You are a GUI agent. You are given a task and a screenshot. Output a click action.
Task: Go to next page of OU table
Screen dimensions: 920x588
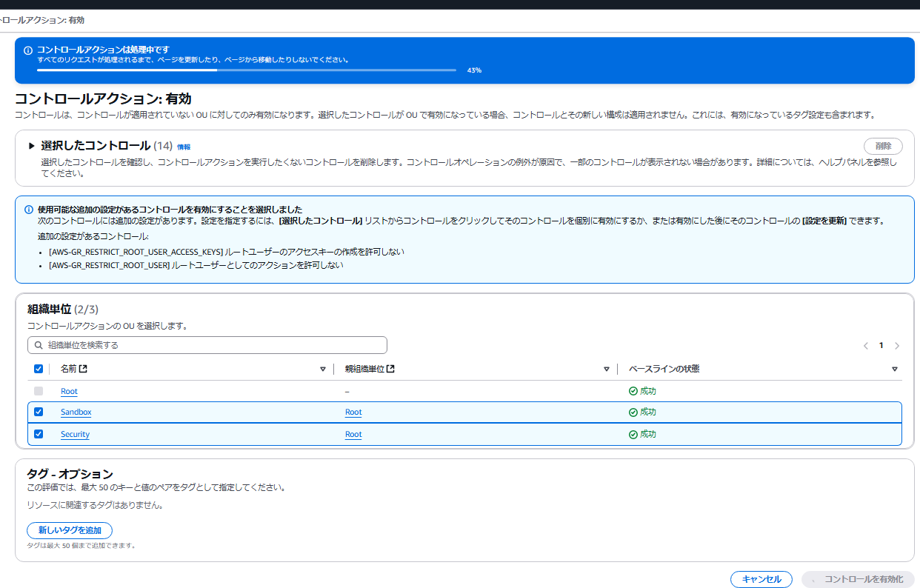pyautogui.click(x=897, y=346)
